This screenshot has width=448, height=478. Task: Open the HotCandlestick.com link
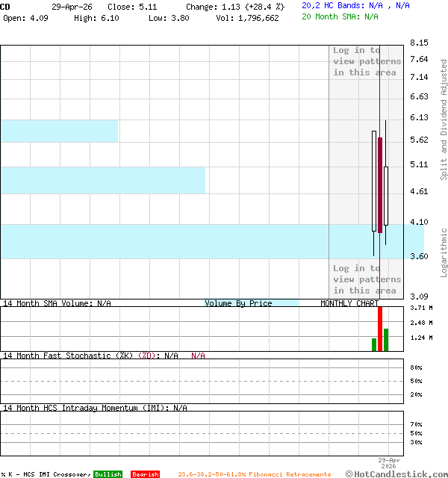(x=396, y=474)
